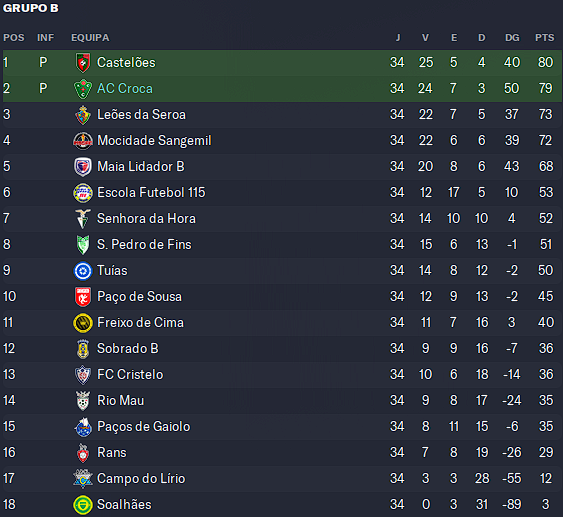The height and width of the screenshot is (517, 563).
Task: Click the Soalhães green and yellow logo
Action: point(83,504)
